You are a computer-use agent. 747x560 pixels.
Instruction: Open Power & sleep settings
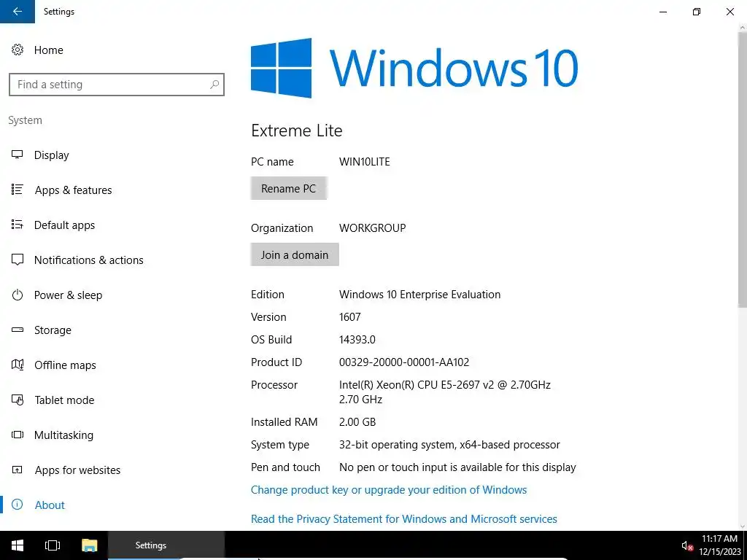[x=68, y=295]
